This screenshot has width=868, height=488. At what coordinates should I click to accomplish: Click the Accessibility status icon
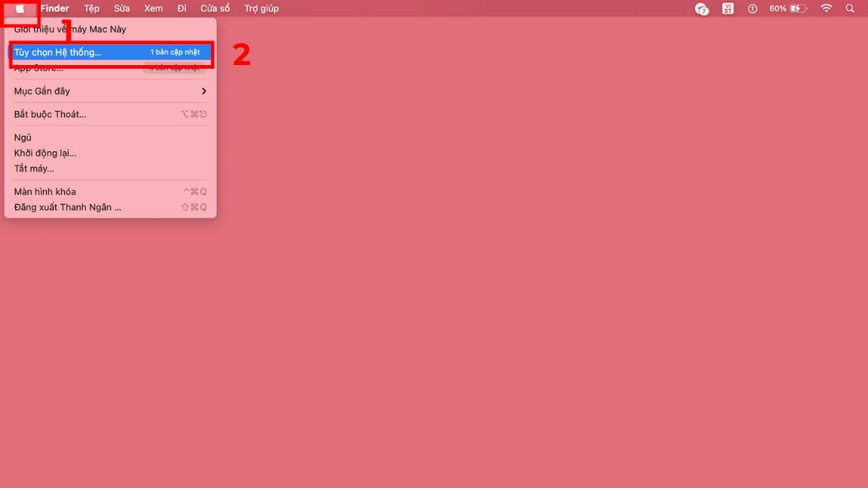click(x=752, y=9)
